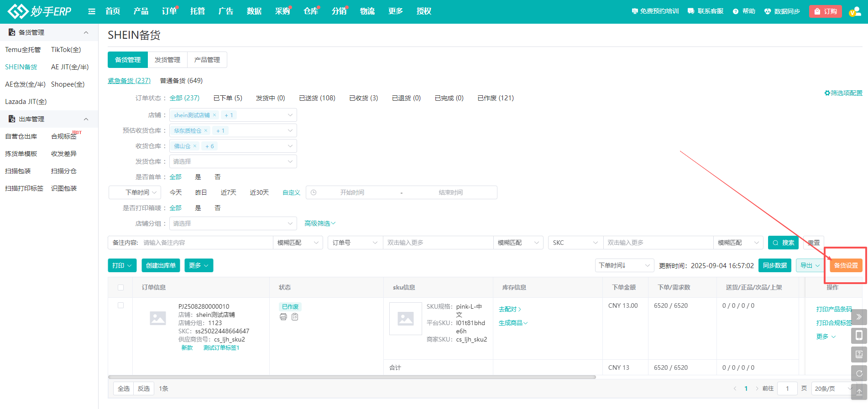Viewport: 868px width, 409px height.
Task: Click 联系客服 in the top bar
Action: (706, 11)
